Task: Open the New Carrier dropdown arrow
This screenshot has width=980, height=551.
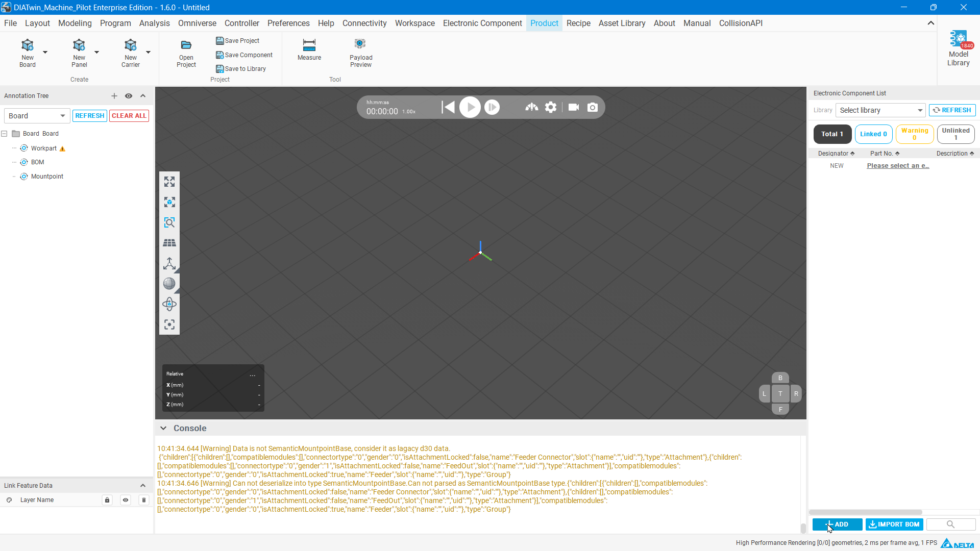Action: point(148,53)
